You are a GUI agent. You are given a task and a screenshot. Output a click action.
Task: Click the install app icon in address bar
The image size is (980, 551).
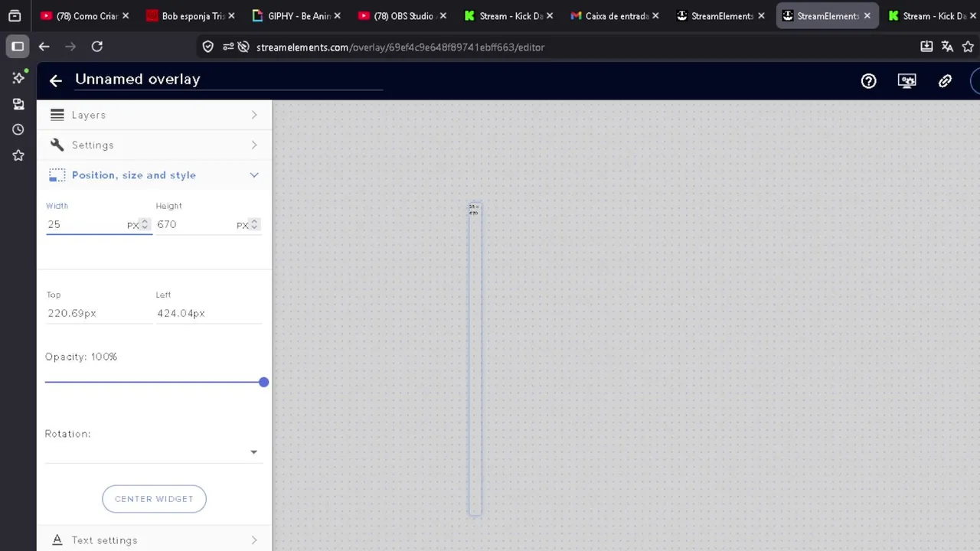tap(926, 47)
